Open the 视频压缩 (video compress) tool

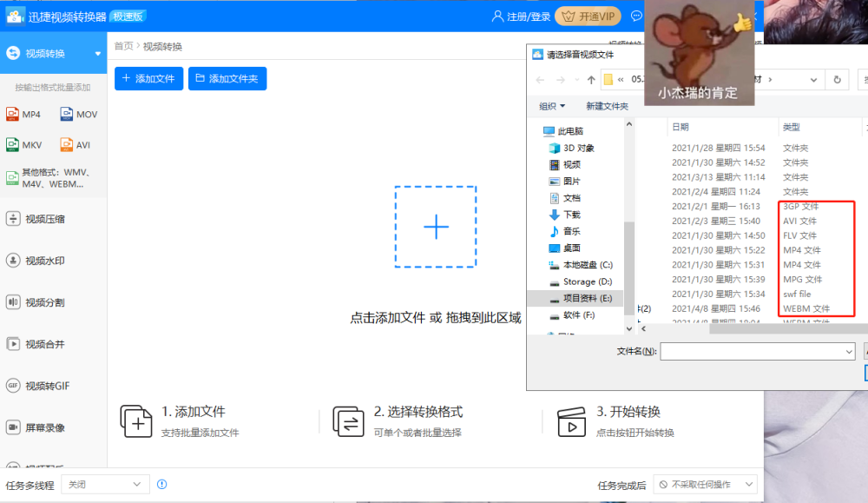pos(44,219)
